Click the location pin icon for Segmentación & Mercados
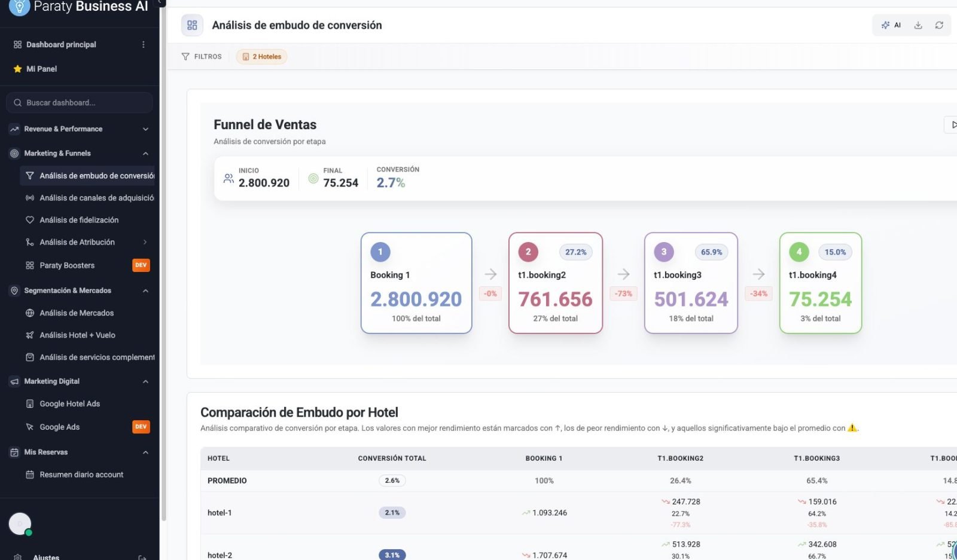 pyautogui.click(x=14, y=290)
